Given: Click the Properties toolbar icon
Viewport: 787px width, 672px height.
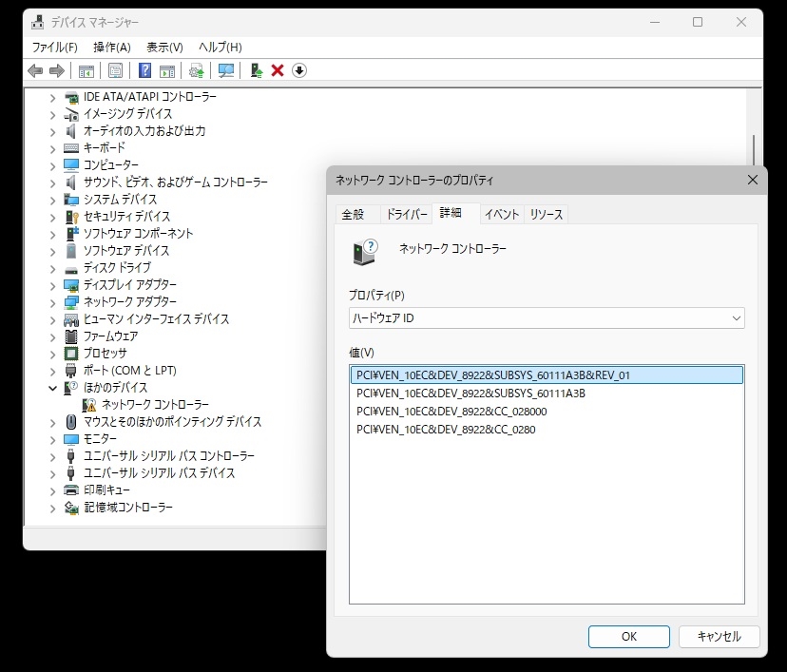Looking at the screenshot, I should pyautogui.click(x=115, y=70).
